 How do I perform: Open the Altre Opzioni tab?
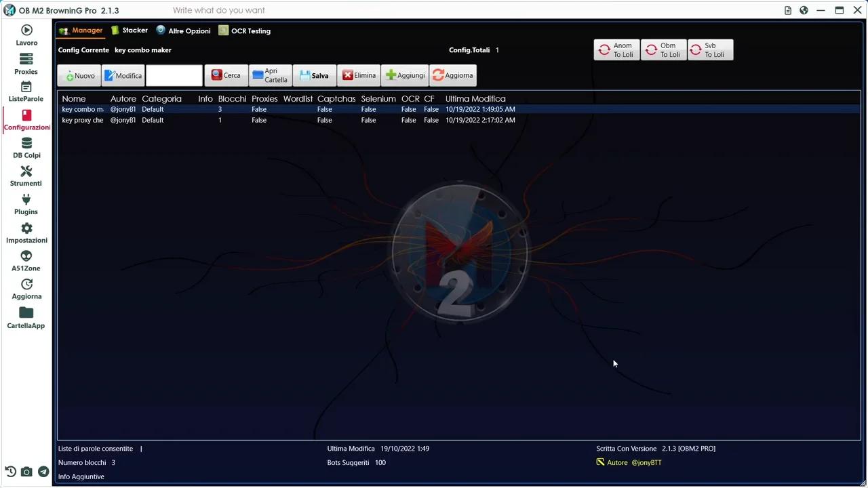click(x=183, y=30)
